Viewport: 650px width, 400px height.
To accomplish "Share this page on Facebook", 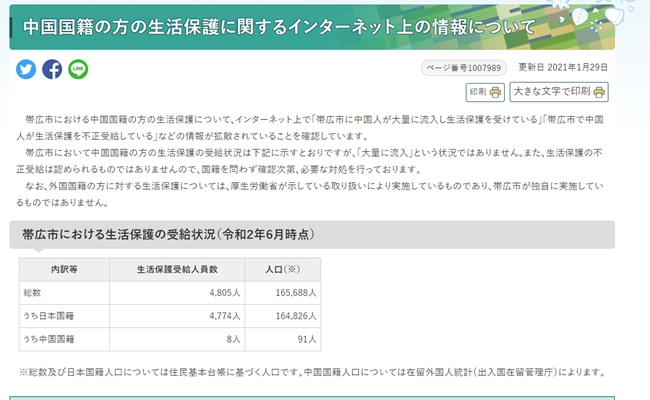I will click(52, 69).
